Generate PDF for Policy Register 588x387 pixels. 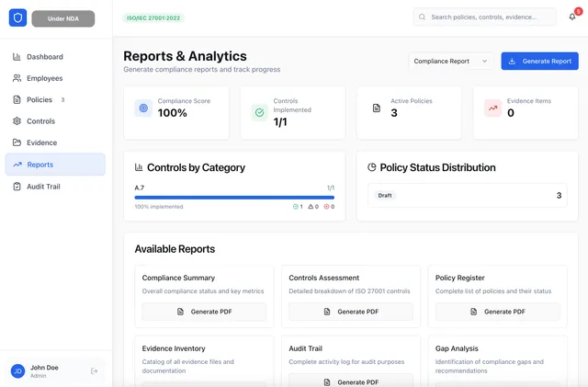pos(498,312)
